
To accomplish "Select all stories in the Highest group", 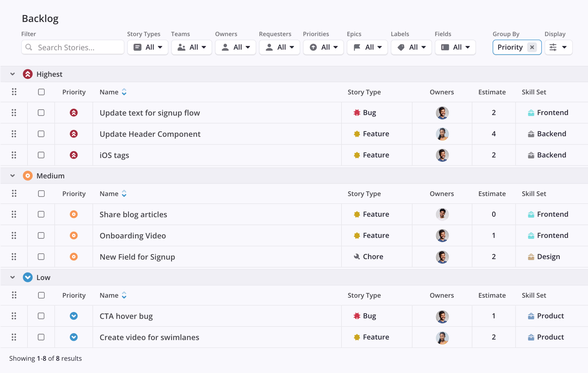I will tap(41, 92).
